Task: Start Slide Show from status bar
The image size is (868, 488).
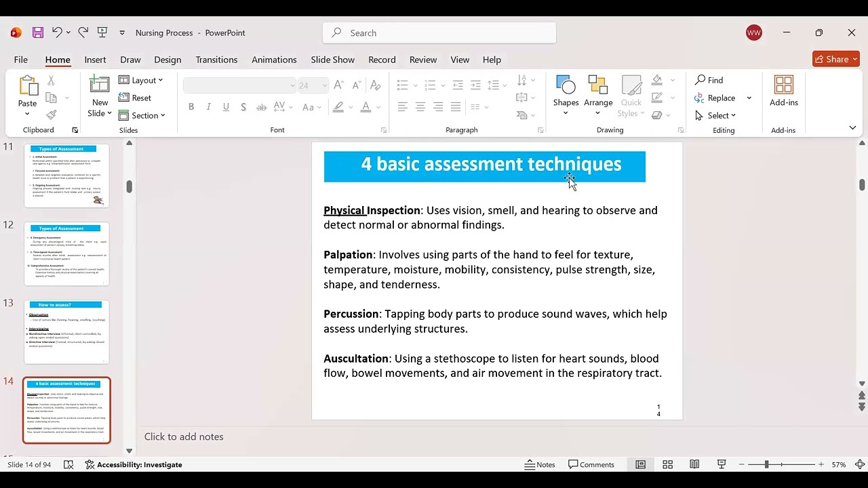Action: point(722,464)
